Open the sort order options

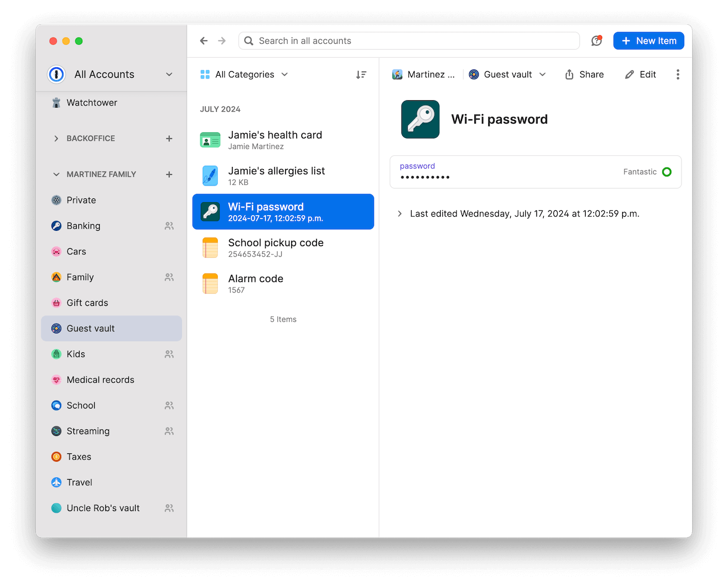361,74
